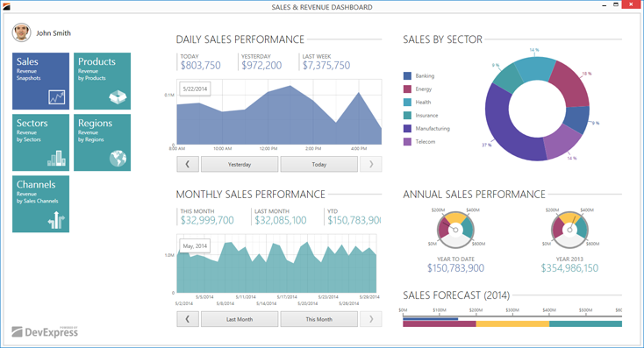Click the Energy legend color swatch
This screenshot has width=644, height=348.
(x=407, y=89)
